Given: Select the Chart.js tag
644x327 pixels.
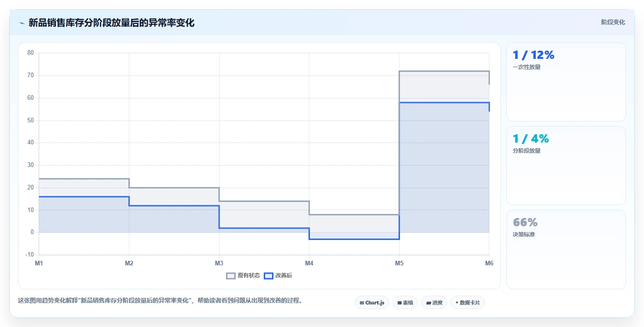Looking at the screenshot, I should tap(372, 303).
